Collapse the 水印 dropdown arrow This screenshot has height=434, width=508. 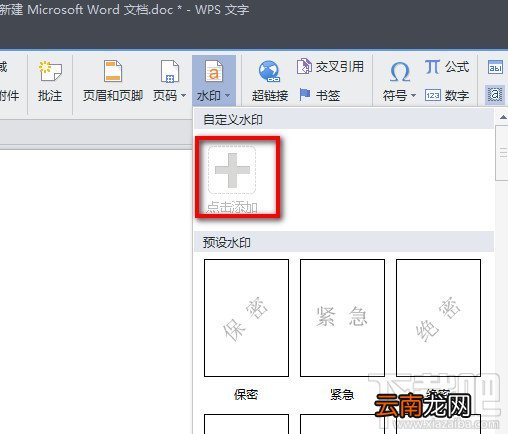[228, 96]
